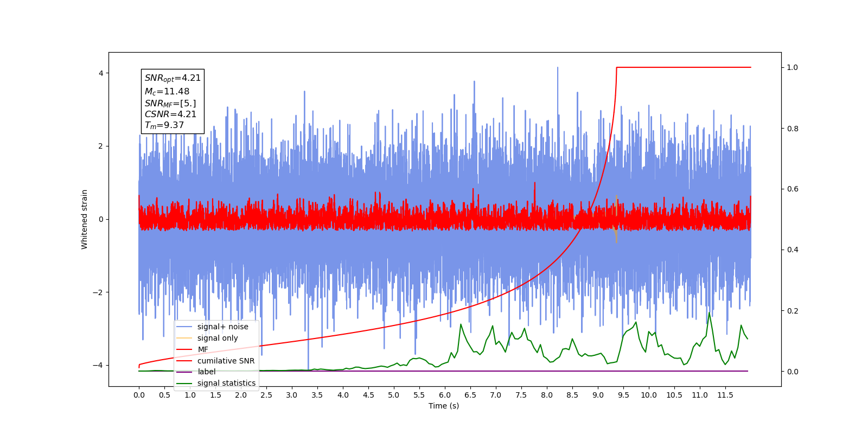Click the x-axis tick label 8.0
Image resolution: width=868 pixels, height=434 pixels.
(x=547, y=395)
